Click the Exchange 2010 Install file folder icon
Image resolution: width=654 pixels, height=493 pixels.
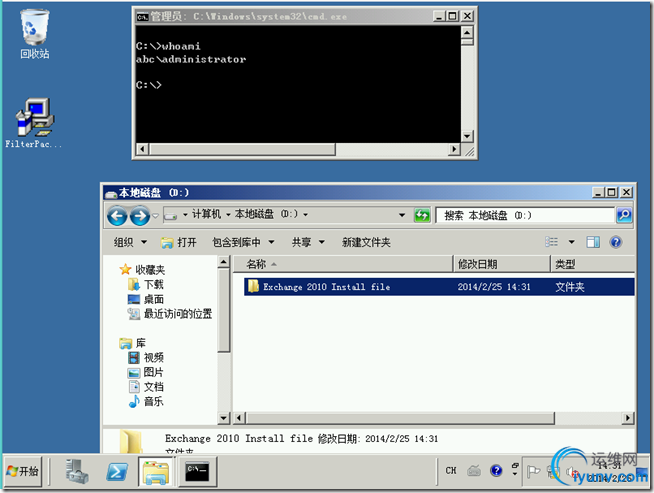click(x=253, y=286)
